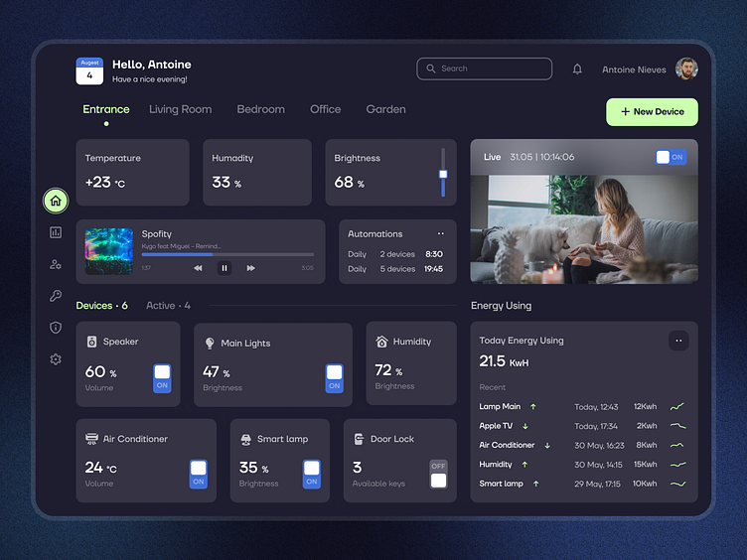Switch to the Garden tab

pyautogui.click(x=385, y=109)
